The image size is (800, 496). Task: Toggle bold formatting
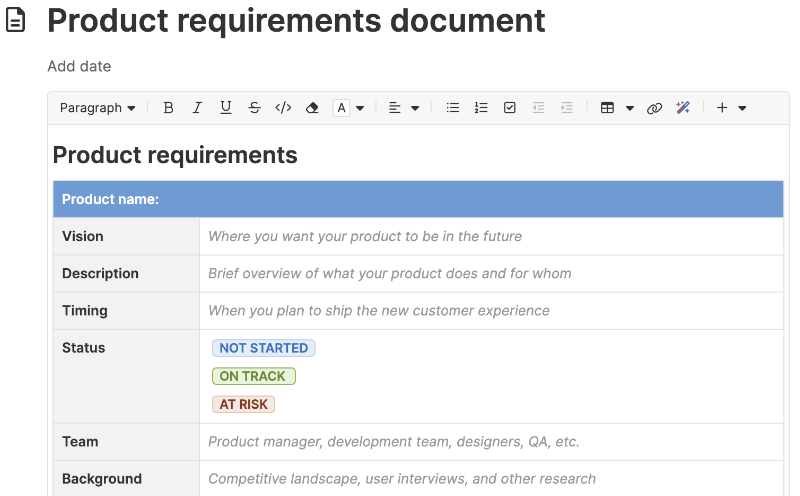pyautogui.click(x=168, y=108)
